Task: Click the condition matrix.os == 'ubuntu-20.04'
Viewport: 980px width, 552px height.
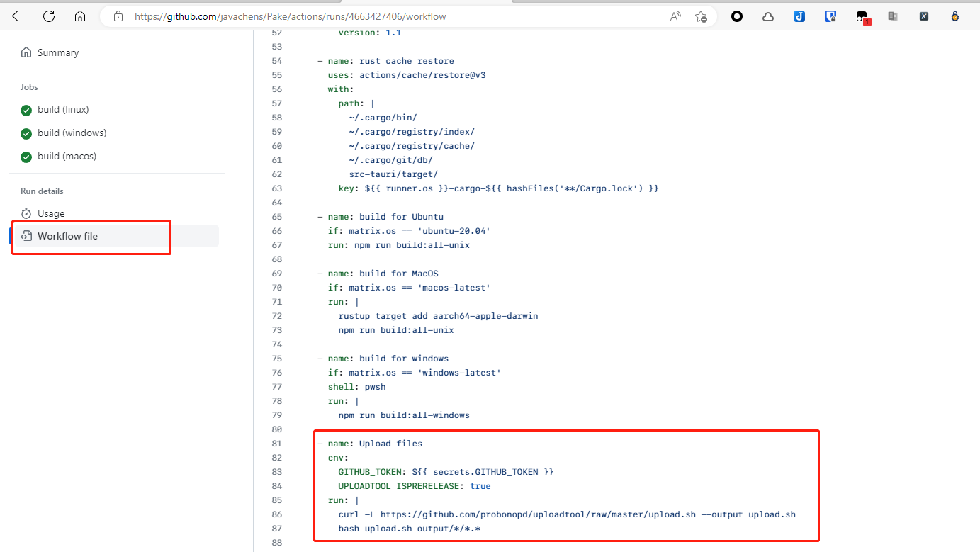Action: pos(419,231)
